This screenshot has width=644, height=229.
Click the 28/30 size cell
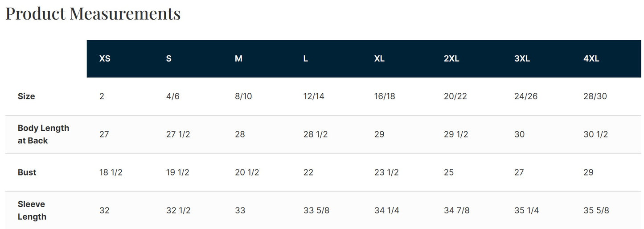[x=595, y=96]
